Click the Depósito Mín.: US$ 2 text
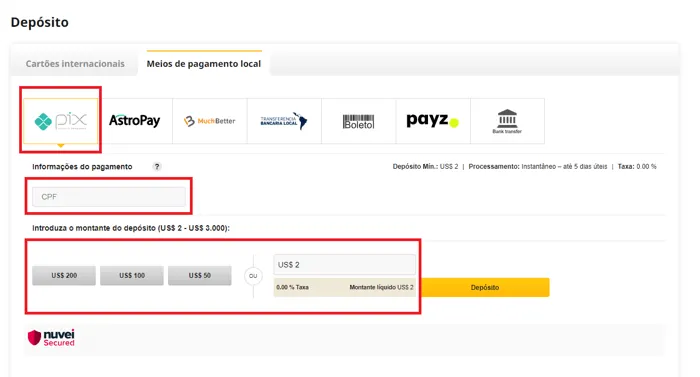 click(425, 167)
